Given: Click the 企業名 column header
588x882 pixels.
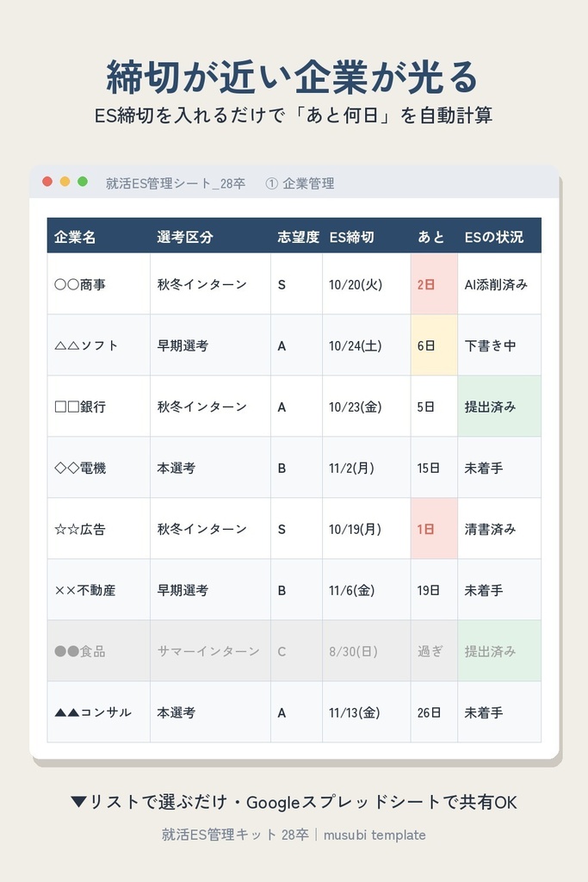Looking at the screenshot, I should [98, 236].
